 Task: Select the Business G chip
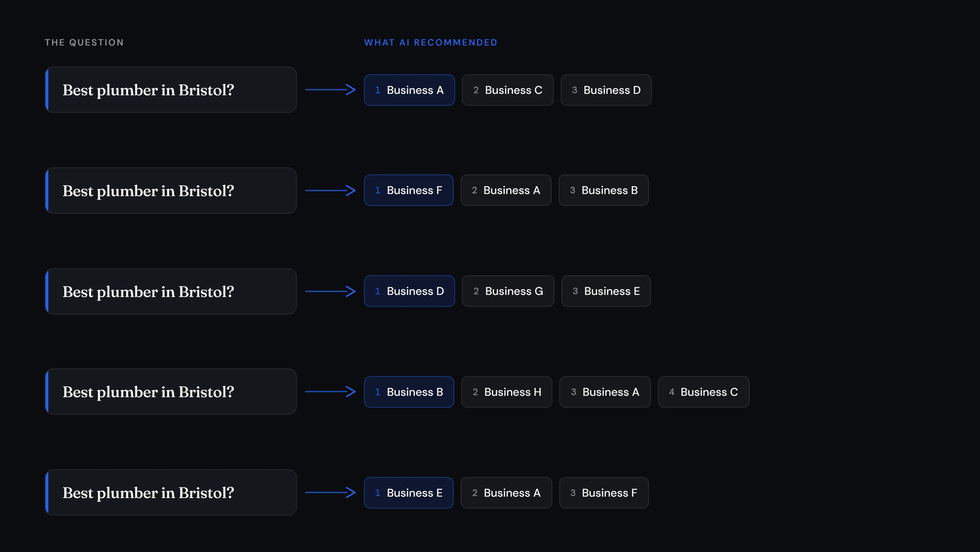[x=508, y=291]
